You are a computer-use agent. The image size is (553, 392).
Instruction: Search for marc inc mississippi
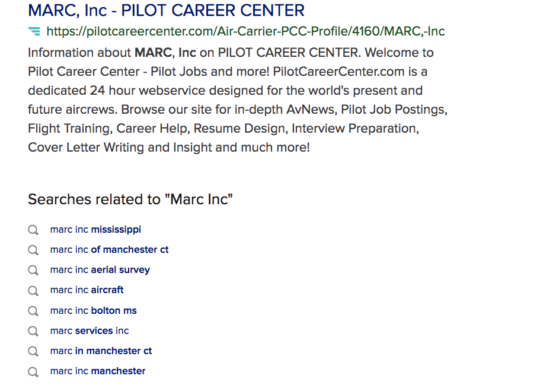(x=95, y=230)
